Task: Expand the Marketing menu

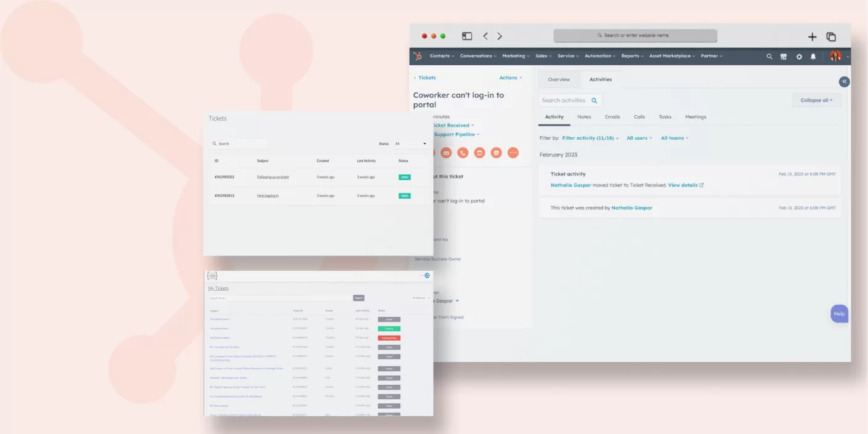Action: pos(516,56)
